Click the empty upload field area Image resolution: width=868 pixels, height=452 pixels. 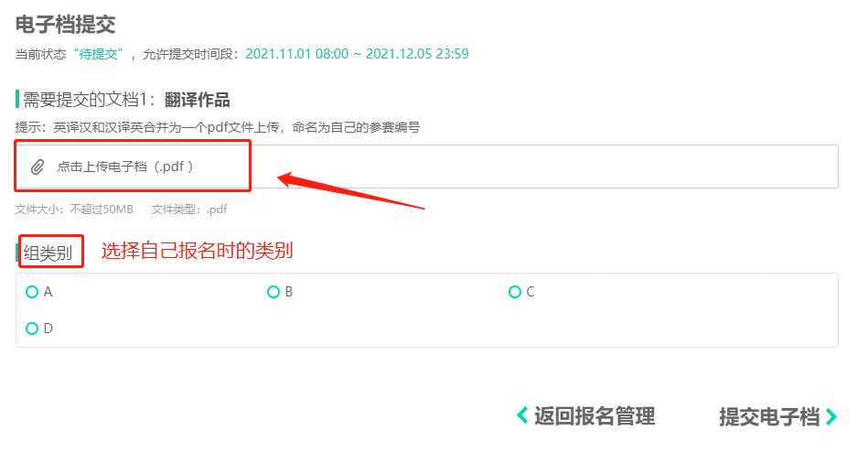[x=544, y=167]
